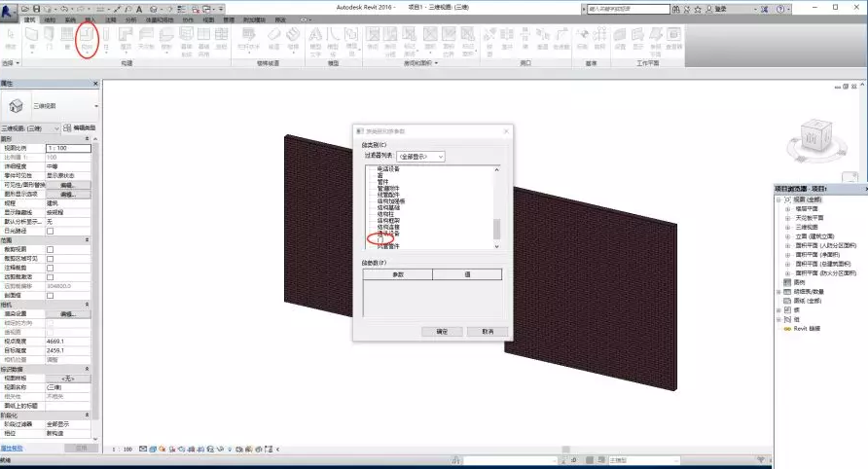Screen dimensions: 868x469
Task: Toggle the 裁剪区域可见 checkbox
Action: click(51, 259)
